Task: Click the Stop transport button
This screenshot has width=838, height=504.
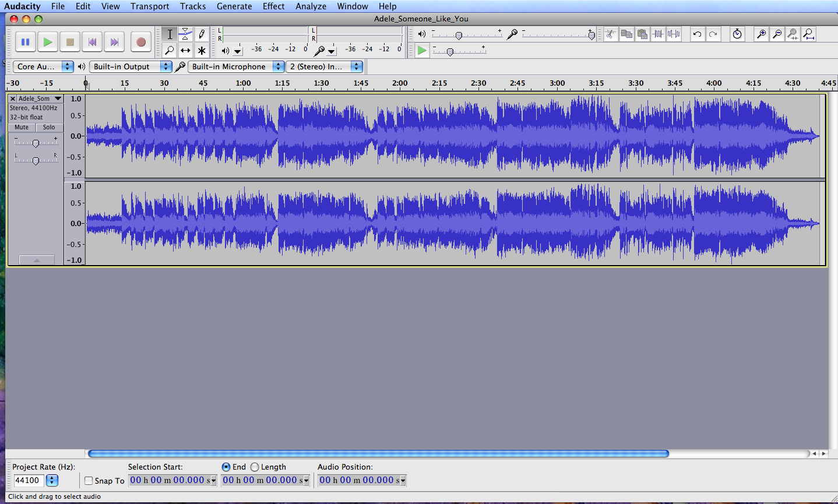Action: (70, 42)
